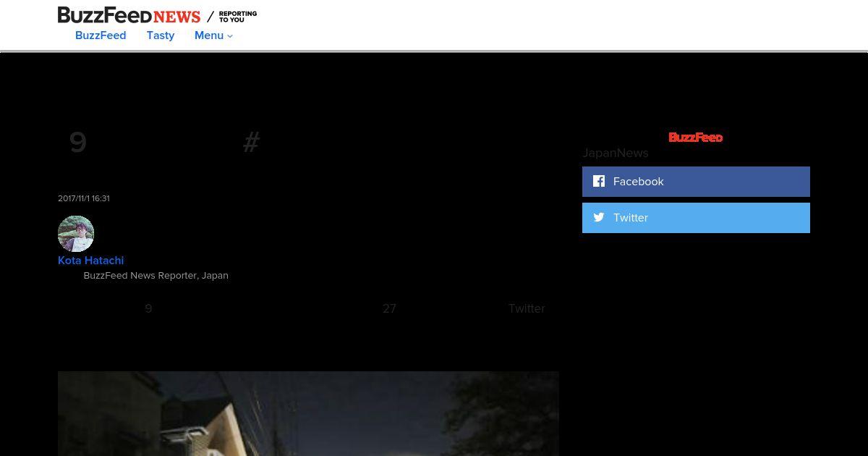Screen dimensions: 868x456
Task: Click the author avatar photo
Action: [x=76, y=234]
